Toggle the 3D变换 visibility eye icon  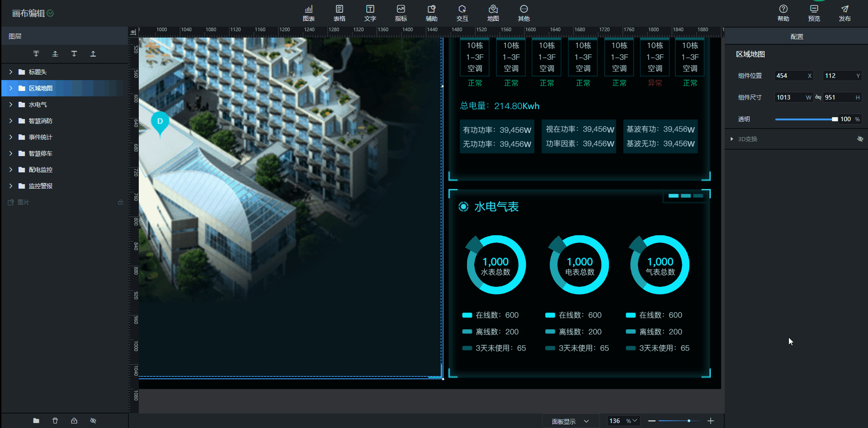(x=860, y=139)
